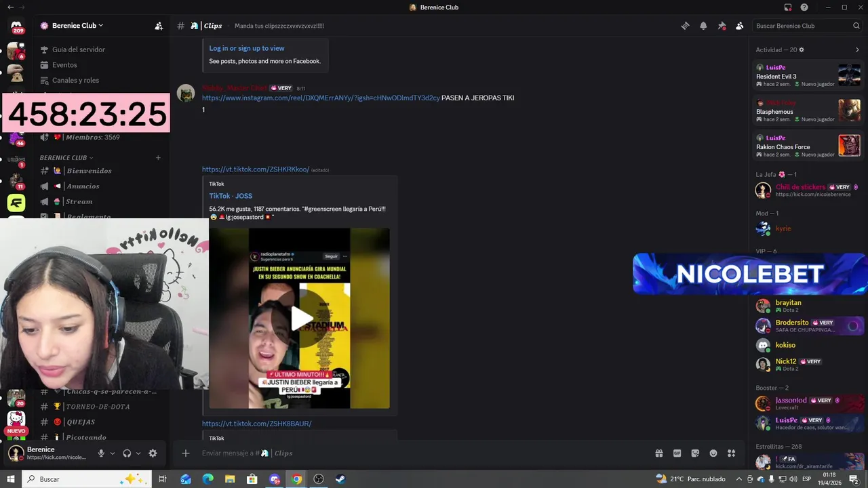Mute the microphone
Screen dimensions: 868x488
(101, 453)
